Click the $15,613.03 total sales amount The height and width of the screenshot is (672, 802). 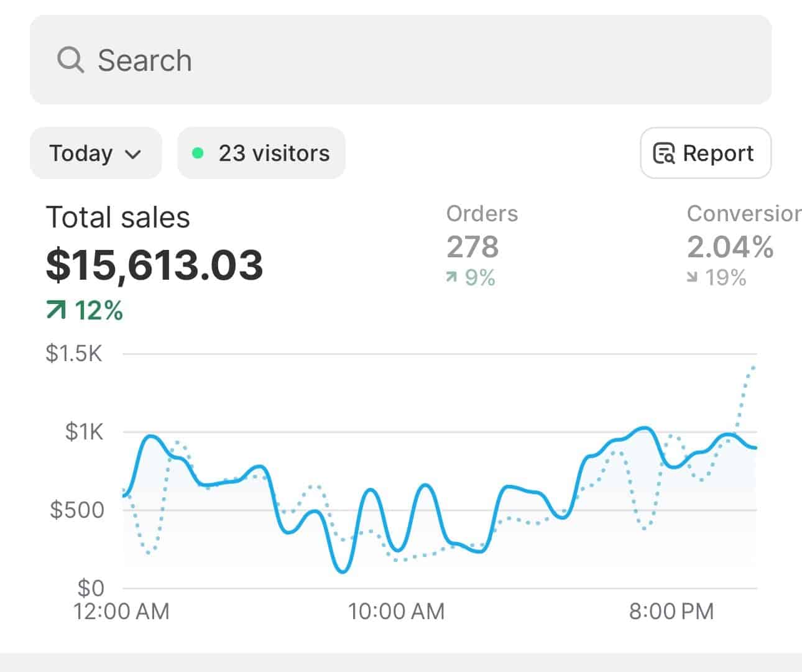[x=154, y=265]
